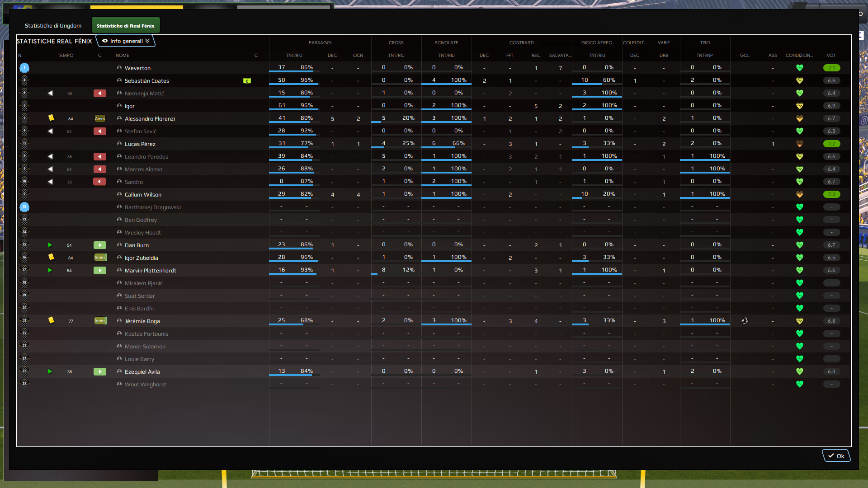The height and width of the screenshot is (488, 868).
Task: Click condition heart icon for Callum Wilson
Action: click(799, 194)
